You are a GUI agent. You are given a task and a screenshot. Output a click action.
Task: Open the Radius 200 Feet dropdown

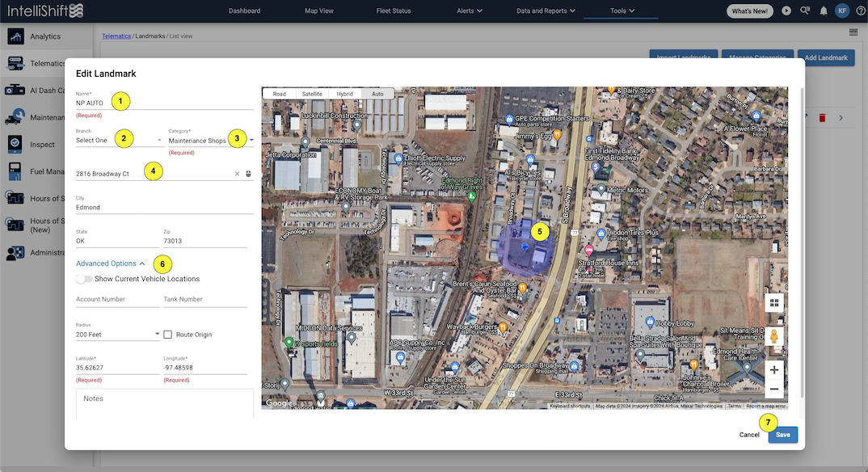coord(117,335)
